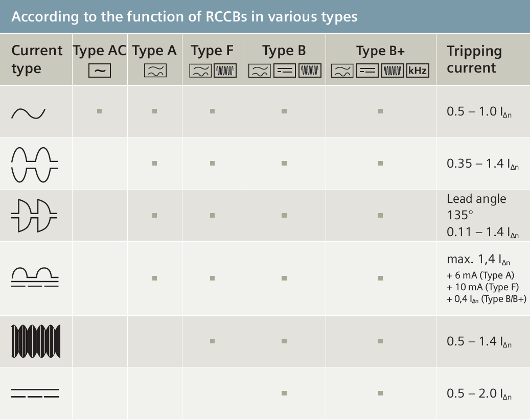
Task: Click the "Lead angle 135°" text
Action: pyautogui.click(x=476, y=205)
